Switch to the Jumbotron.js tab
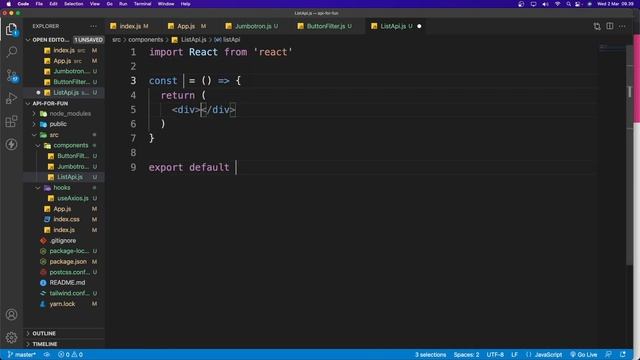The height and width of the screenshot is (360, 640). click(253, 26)
